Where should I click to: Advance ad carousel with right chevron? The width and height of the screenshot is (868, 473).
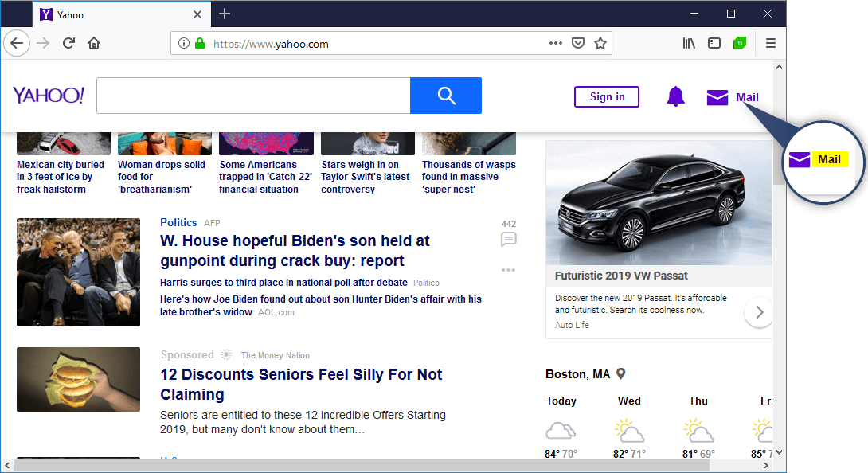pos(759,312)
